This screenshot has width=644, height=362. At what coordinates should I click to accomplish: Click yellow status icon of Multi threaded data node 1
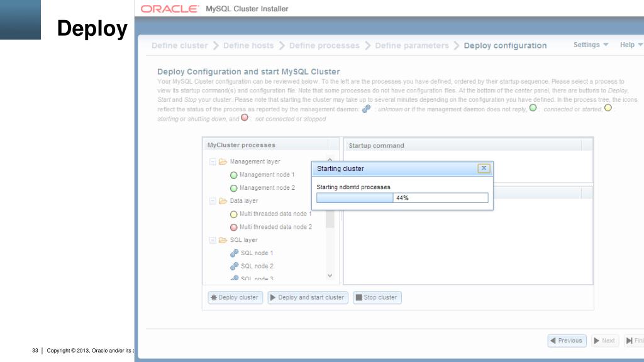pos(234,214)
